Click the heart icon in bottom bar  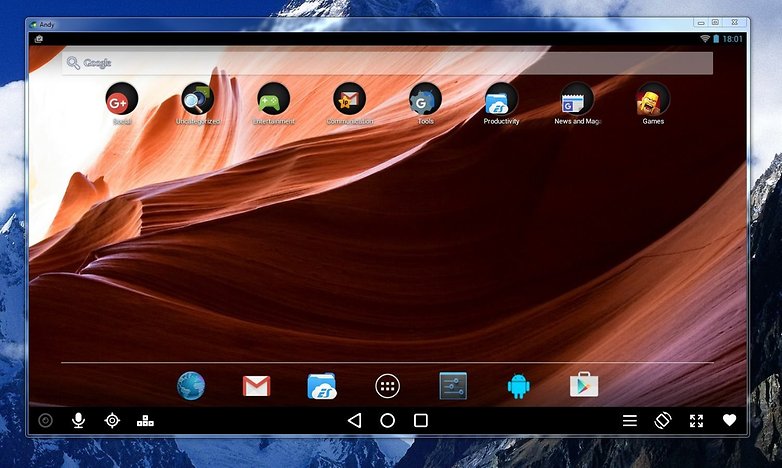pos(729,420)
